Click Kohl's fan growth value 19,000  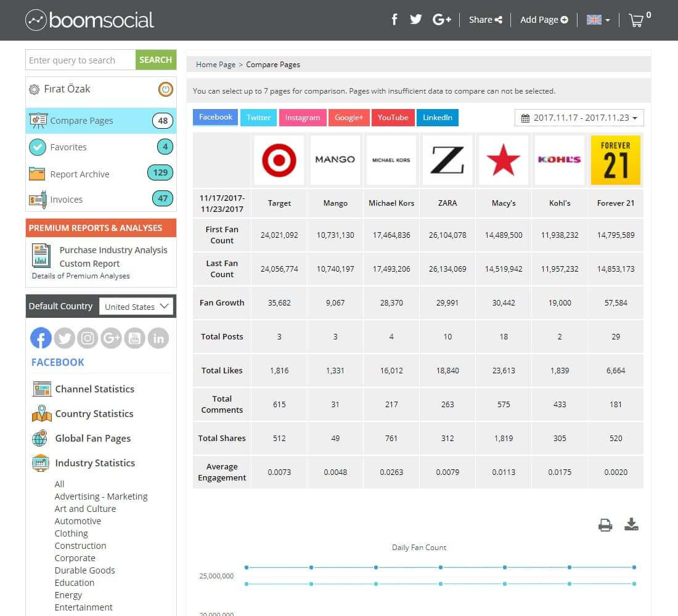(x=560, y=303)
